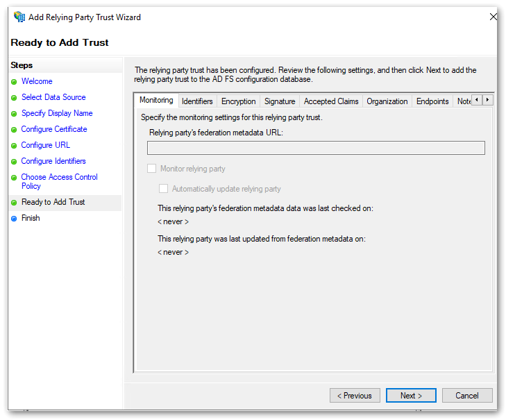The width and height of the screenshot is (506, 420).
Task: Switch to the Identifiers tab
Action: click(x=197, y=101)
